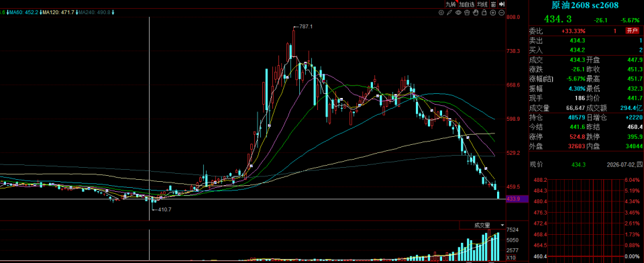Viewport: 644px width, 263px height.
Task: Collapse side panel with arrow icon
Action: [502, 4]
